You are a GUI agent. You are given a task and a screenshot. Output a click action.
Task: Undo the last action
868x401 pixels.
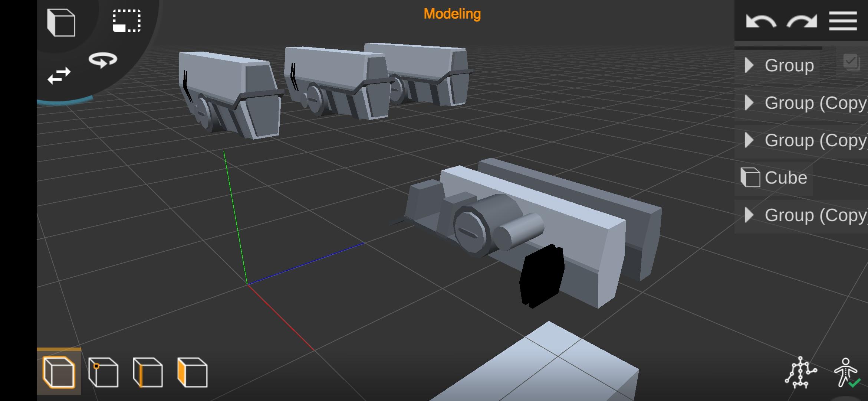click(x=760, y=21)
